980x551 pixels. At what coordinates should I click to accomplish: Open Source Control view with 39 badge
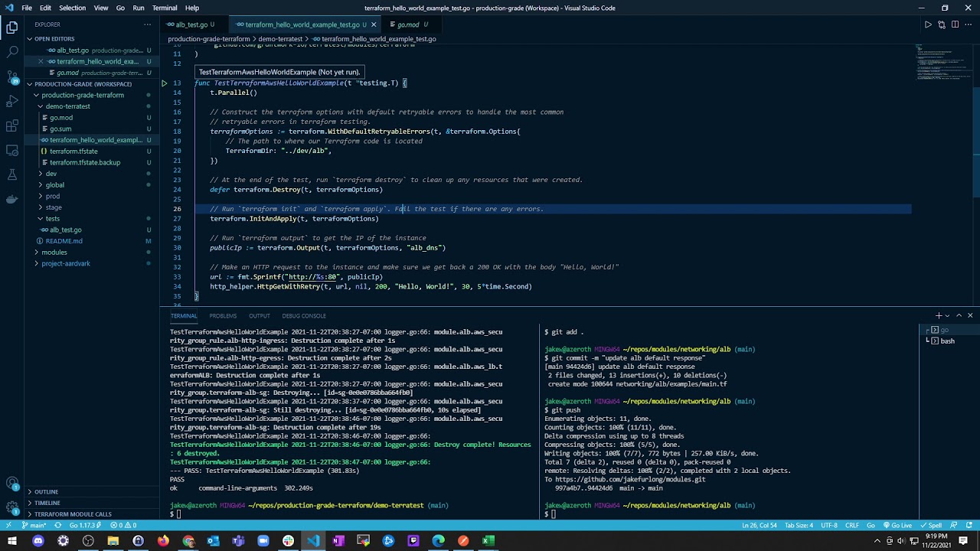[12, 77]
